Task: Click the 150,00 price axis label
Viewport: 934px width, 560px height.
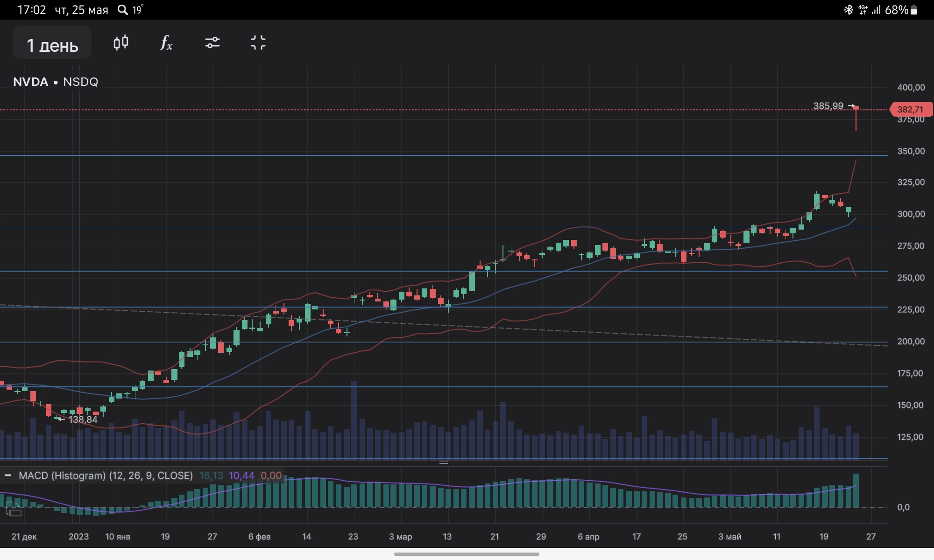Action: pos(911,405)
